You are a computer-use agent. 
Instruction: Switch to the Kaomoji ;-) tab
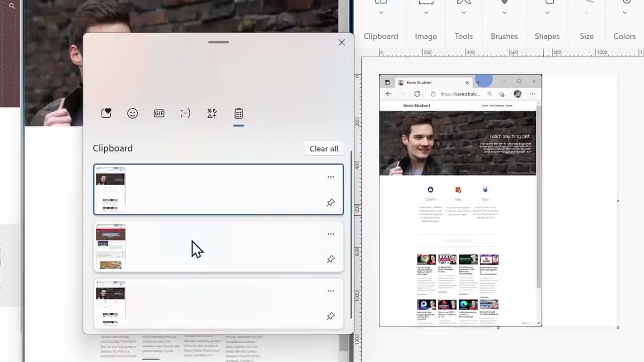coord(185,114)
